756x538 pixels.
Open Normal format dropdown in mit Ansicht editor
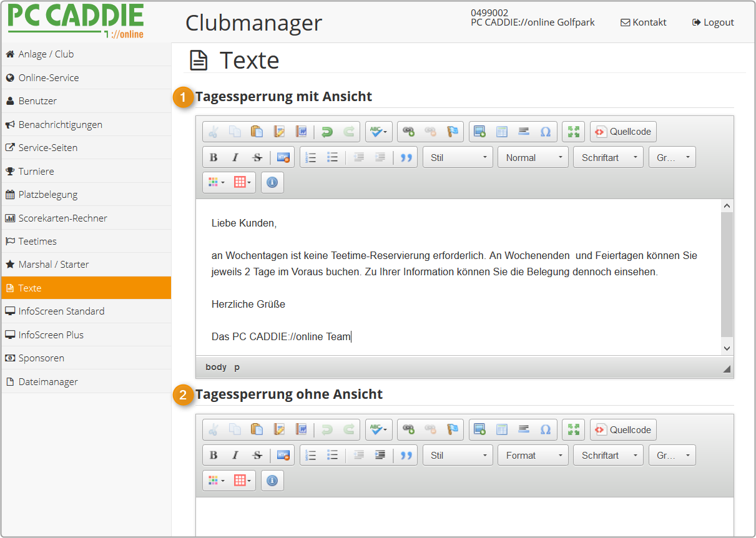533,157
